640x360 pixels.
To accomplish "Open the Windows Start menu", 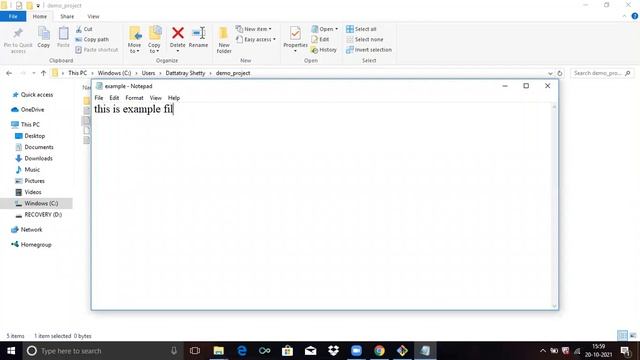I will pyautogui.click(x=11, y=351).
